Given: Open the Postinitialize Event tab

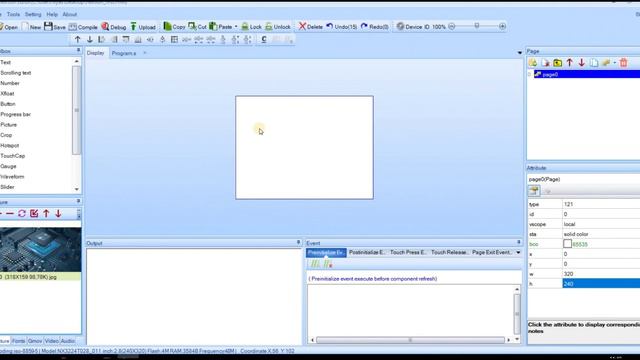Looking at the screenshot, I should [367, 253].
